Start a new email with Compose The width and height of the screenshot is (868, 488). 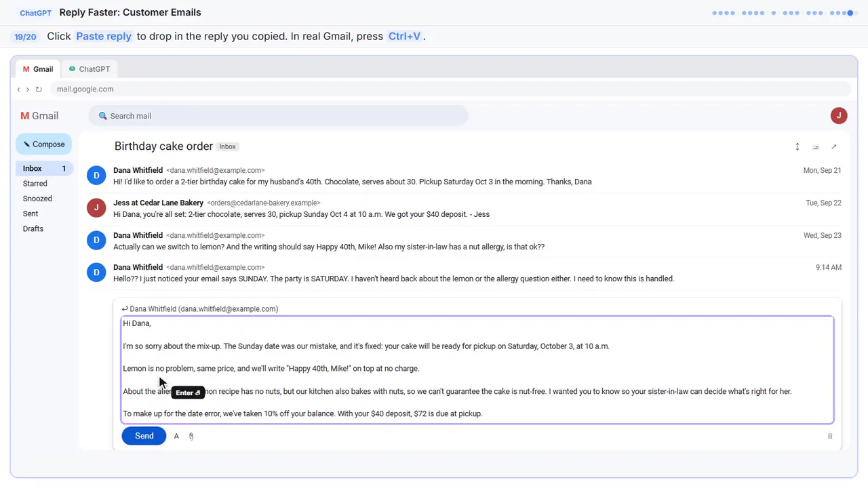point(43,144)
